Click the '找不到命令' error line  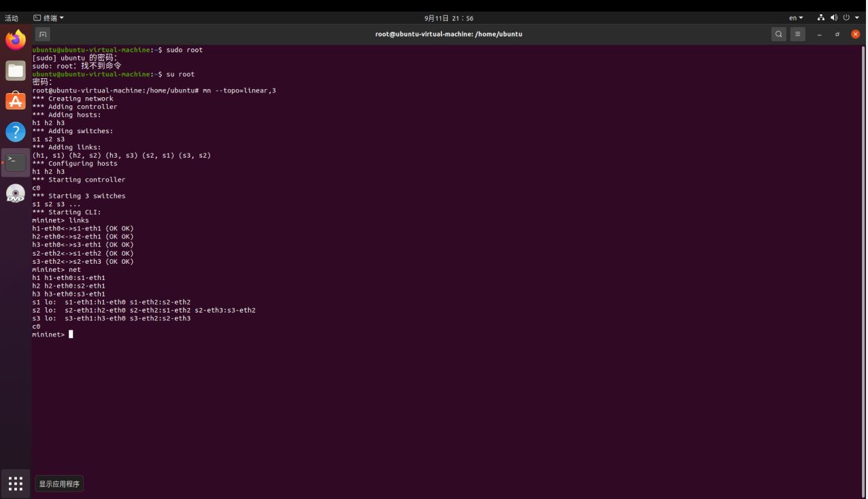point(76,66)
